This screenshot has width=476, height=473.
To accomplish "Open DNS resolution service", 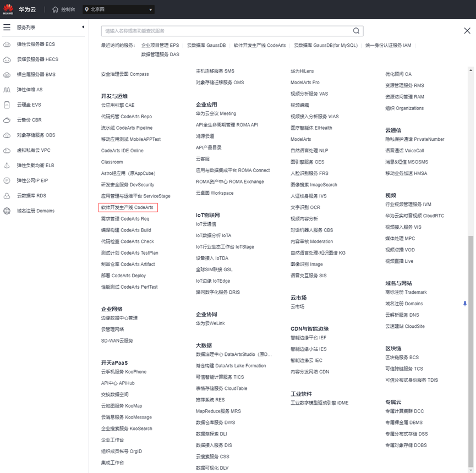I will pos(402,315).
